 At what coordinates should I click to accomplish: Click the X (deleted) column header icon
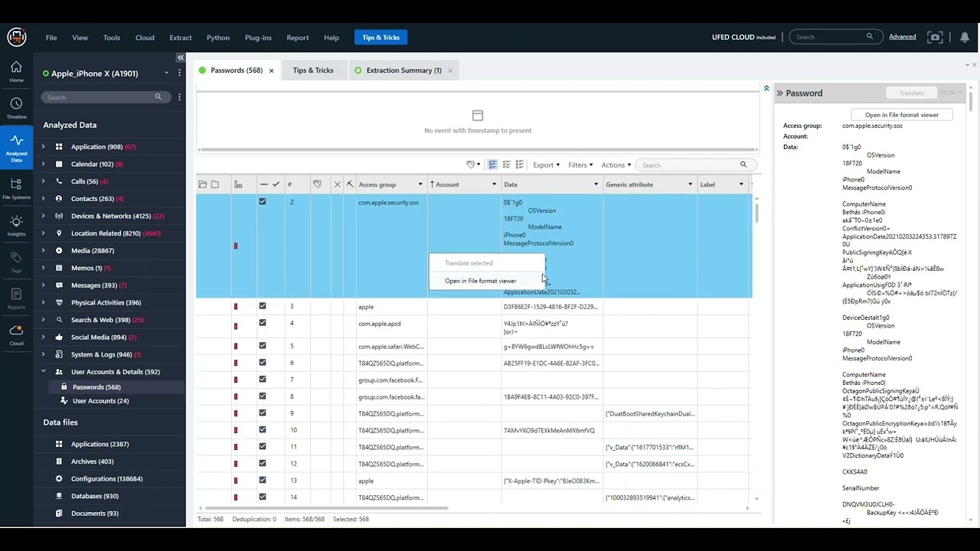[337, 184]
